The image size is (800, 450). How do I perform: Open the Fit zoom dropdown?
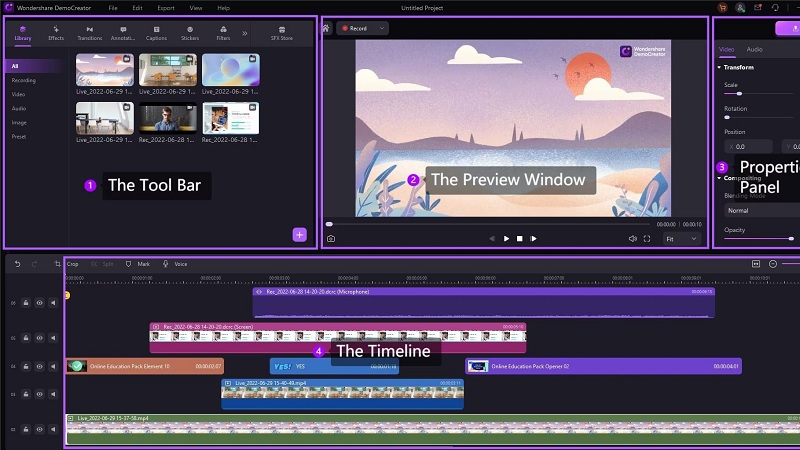coord(682,239)
